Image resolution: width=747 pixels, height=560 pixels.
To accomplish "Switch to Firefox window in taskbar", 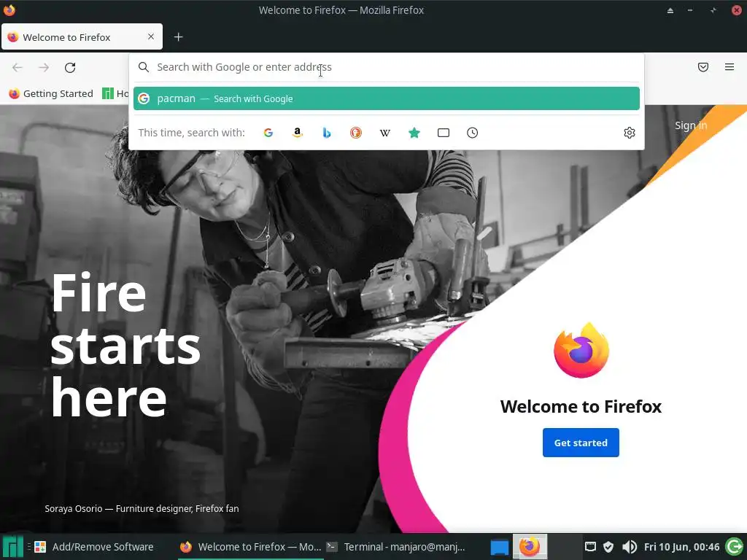I will click(x=250, y=547).
